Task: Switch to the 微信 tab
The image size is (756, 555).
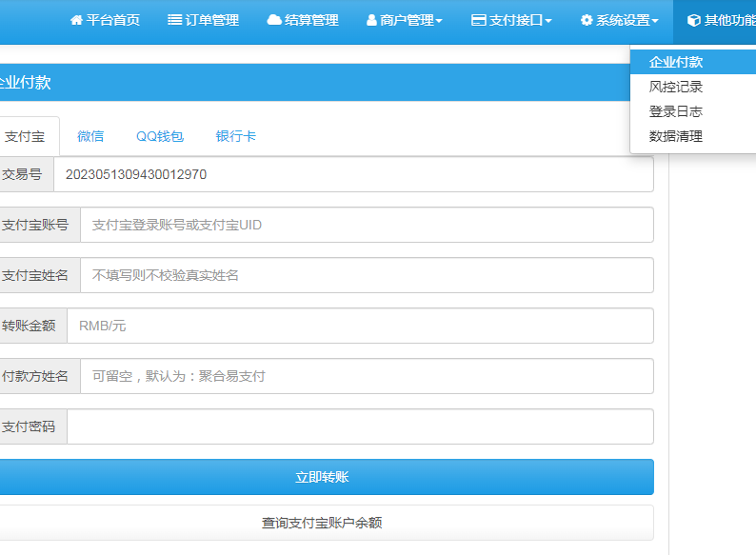Action: [x=90, y=136]
